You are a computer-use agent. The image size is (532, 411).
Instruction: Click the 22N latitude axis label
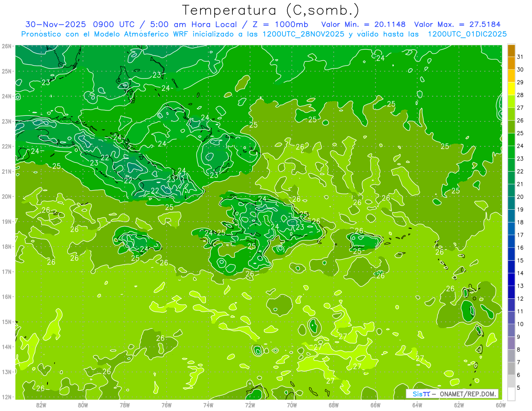point(7,146)
